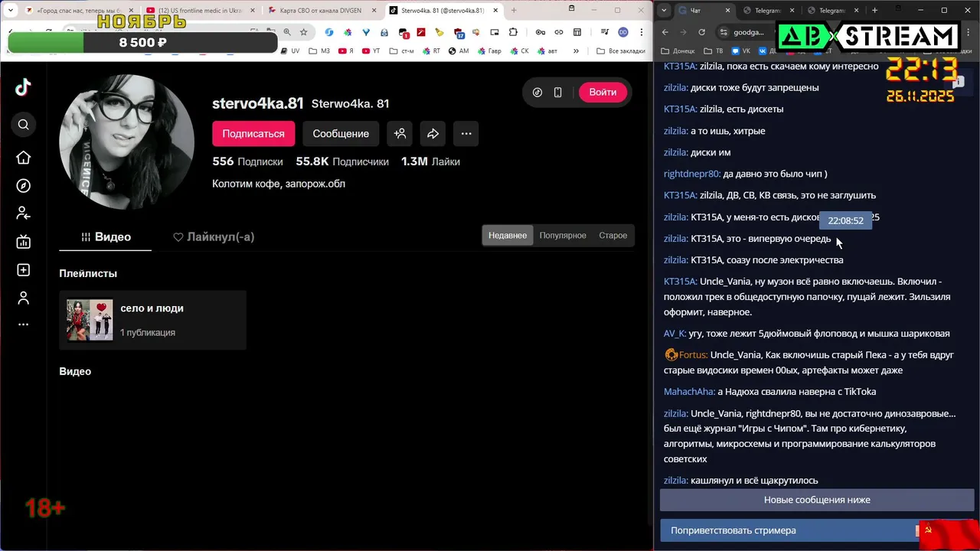The image size is (980, 551).
Task: Sort videos by Недавнее
Action: tap(508, 235)
